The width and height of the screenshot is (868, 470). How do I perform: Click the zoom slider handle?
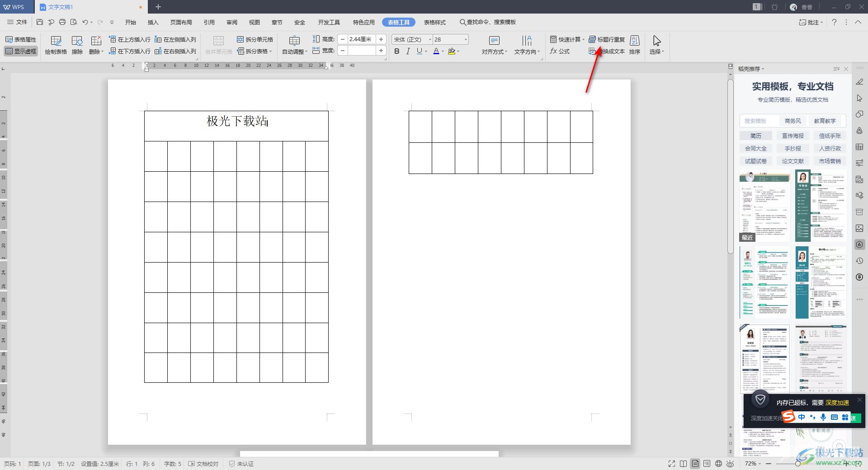[x=798, y=464]
